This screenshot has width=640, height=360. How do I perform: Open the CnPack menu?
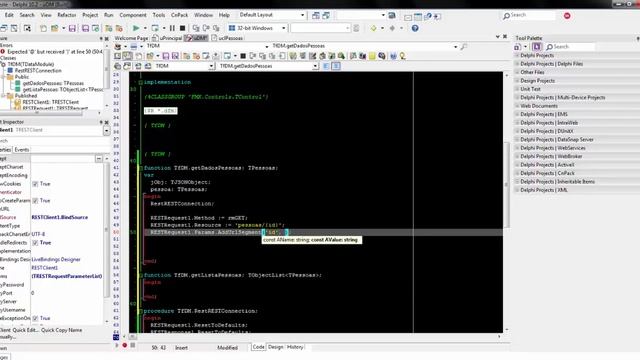pyautogui.click(x=179, y=15)
